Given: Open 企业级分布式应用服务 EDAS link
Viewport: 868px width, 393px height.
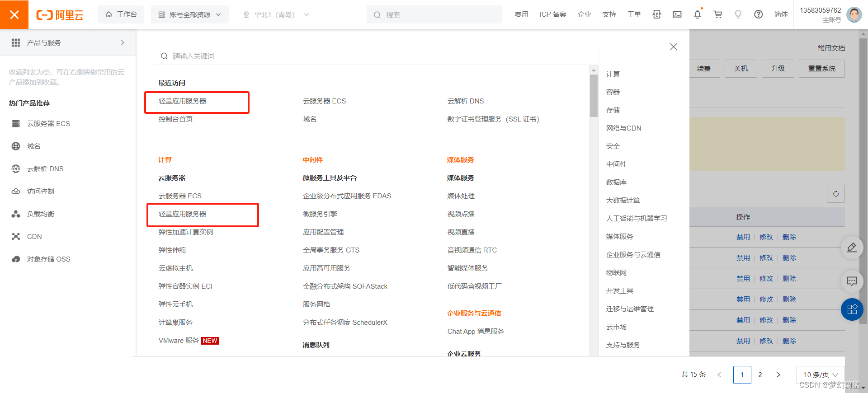Looking at the screenshot, I should (x=347, y=196).
